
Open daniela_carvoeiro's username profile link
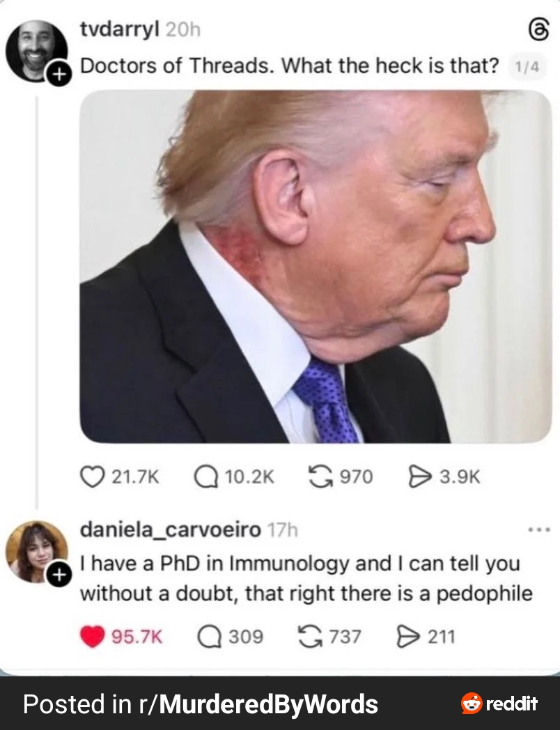click(x=171, y=530)
